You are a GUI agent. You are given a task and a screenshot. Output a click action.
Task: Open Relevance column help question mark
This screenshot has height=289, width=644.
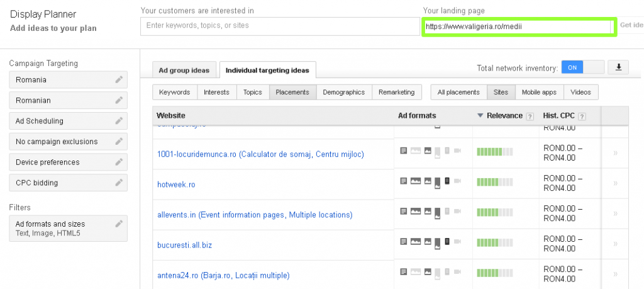(530, 116)
